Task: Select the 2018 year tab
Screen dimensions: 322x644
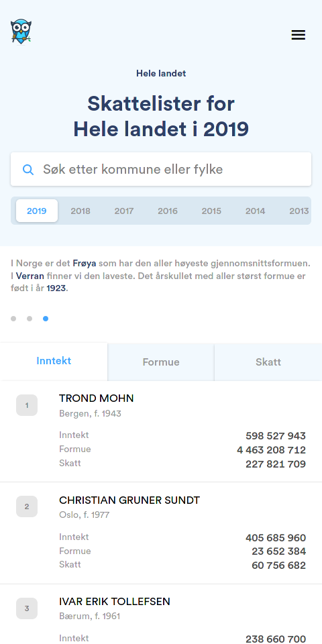Action: pyautogui.click(x=80, y=211)
